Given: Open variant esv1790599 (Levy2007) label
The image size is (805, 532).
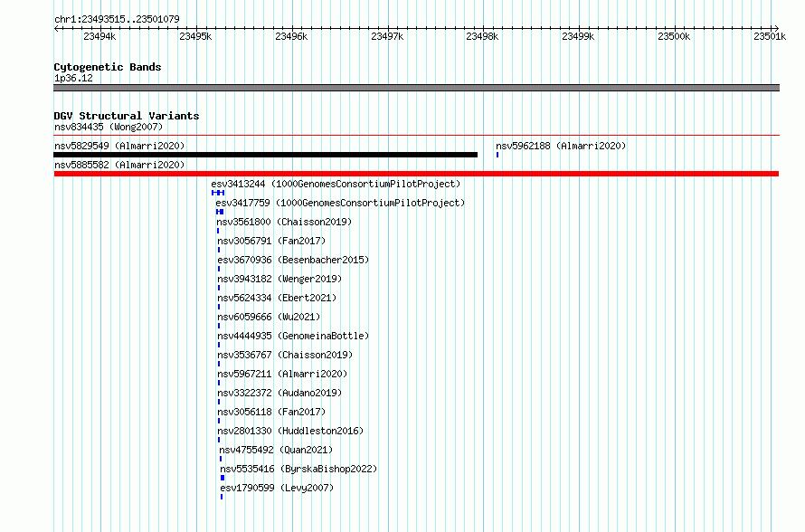Looking at the screenshot, I should tap(277, 488).
